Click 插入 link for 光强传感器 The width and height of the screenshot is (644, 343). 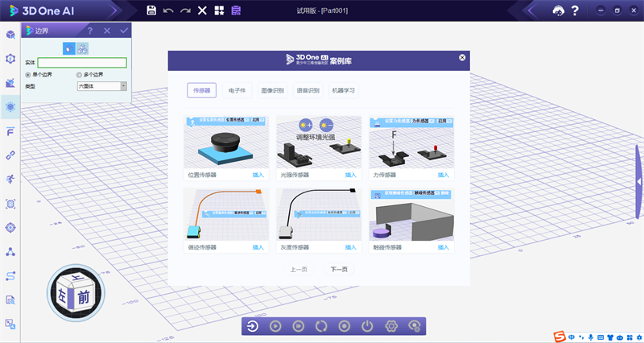350,175
